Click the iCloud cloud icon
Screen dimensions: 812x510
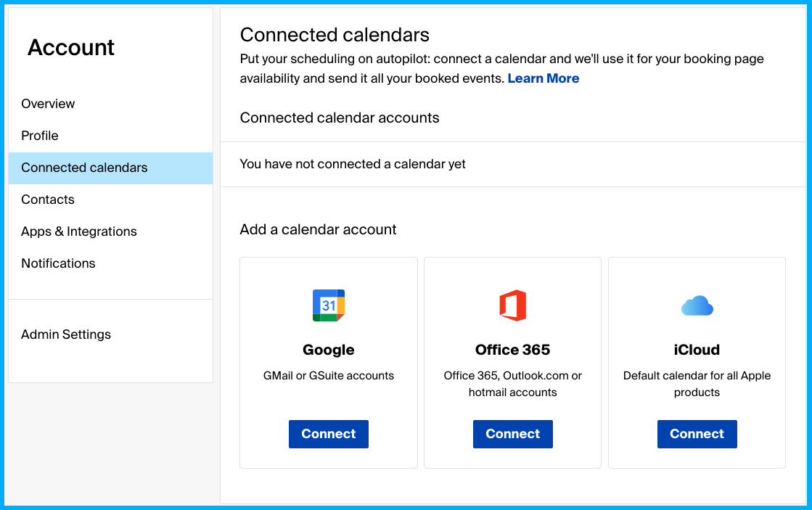697,305
